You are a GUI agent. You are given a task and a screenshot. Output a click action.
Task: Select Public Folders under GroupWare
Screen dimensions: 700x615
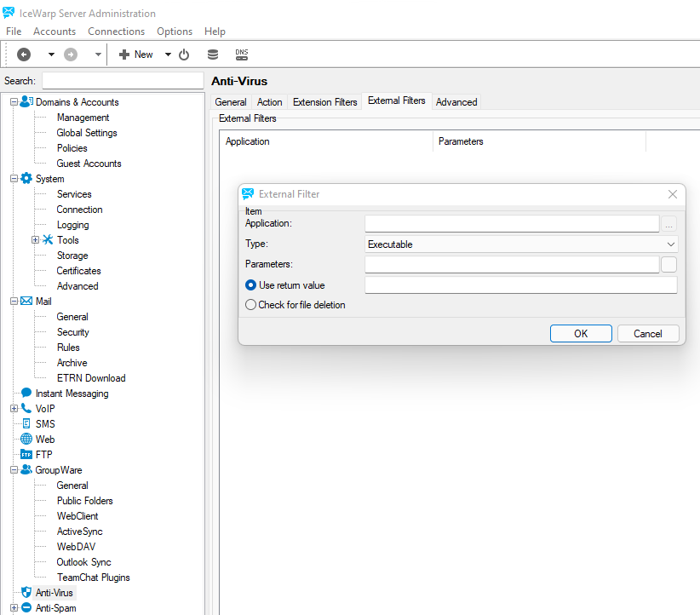pos(85,501)
